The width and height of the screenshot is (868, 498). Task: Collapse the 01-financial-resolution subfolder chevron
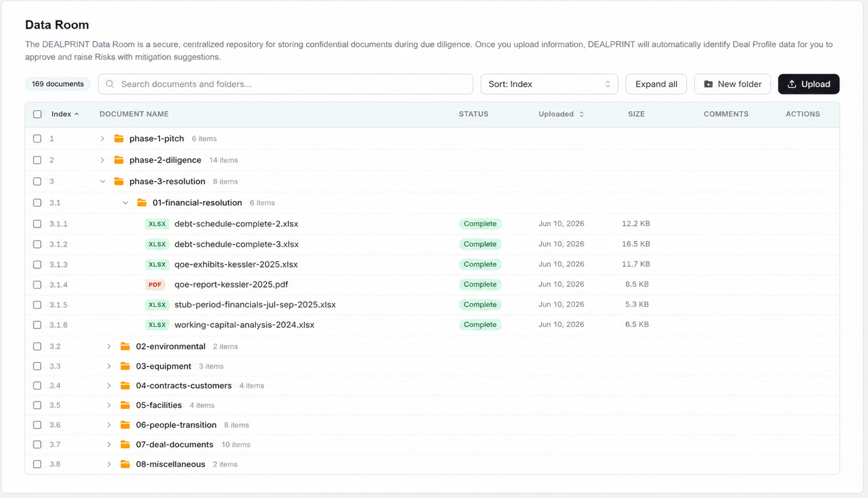tap(125, 203)
